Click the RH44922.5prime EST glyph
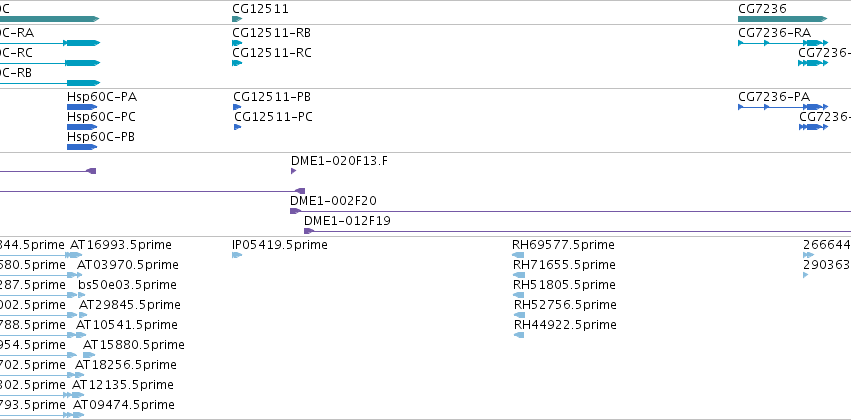This screenshot has width=851, height=420. [519, 335]
